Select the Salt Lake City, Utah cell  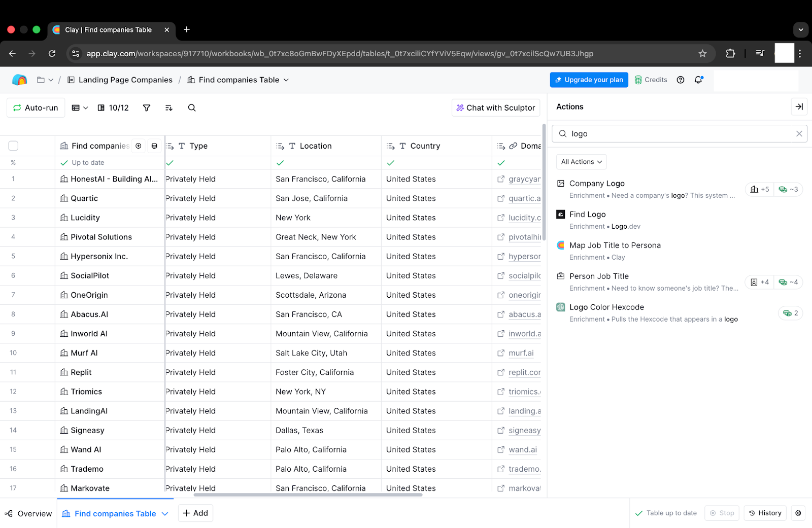click(x=326, y=353)
